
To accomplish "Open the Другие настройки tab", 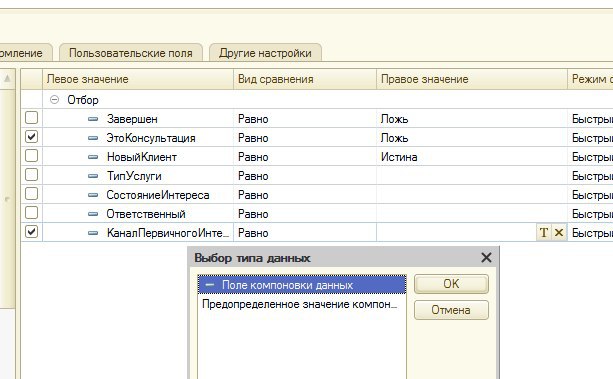I will click(x=265, y=53).
